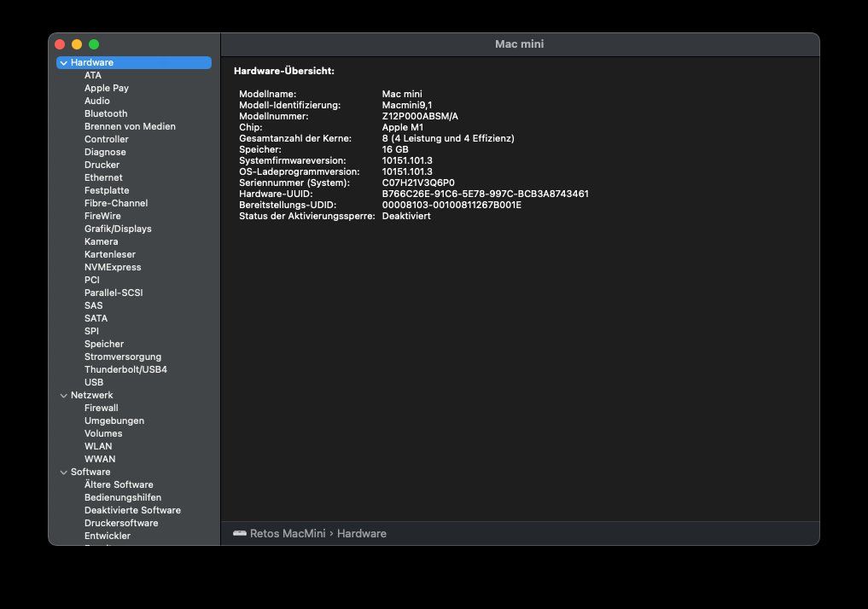Collapse the Netzwerk section chevron

64,396
